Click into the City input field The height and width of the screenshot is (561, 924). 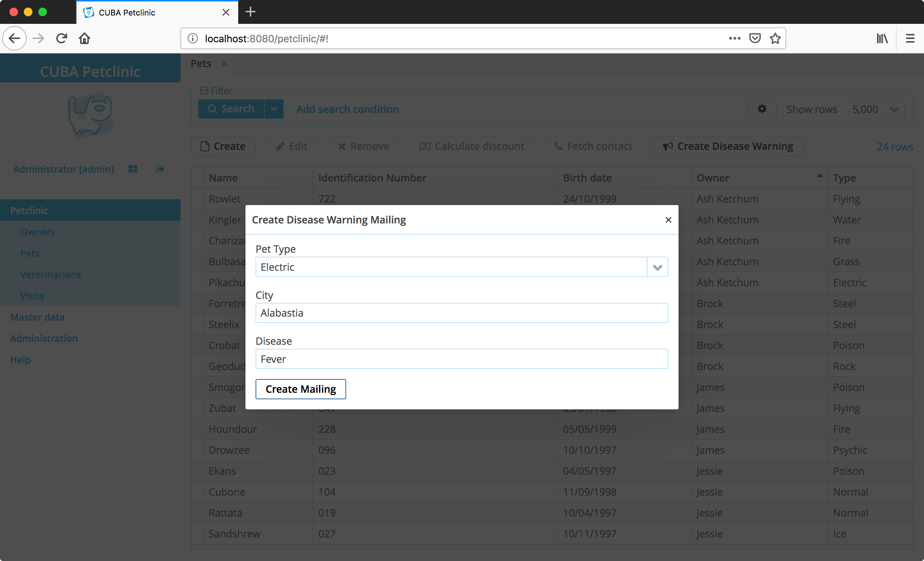(x=461, y=313)
